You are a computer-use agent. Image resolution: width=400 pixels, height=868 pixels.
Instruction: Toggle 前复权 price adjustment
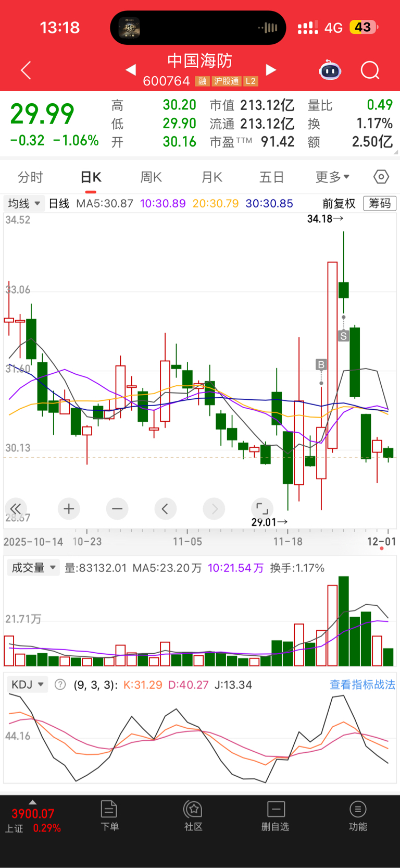point(339,203)
